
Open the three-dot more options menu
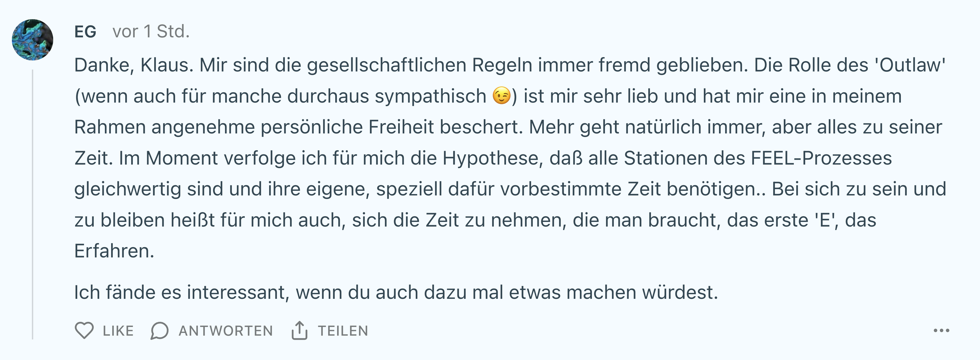[x=941, y=330]
